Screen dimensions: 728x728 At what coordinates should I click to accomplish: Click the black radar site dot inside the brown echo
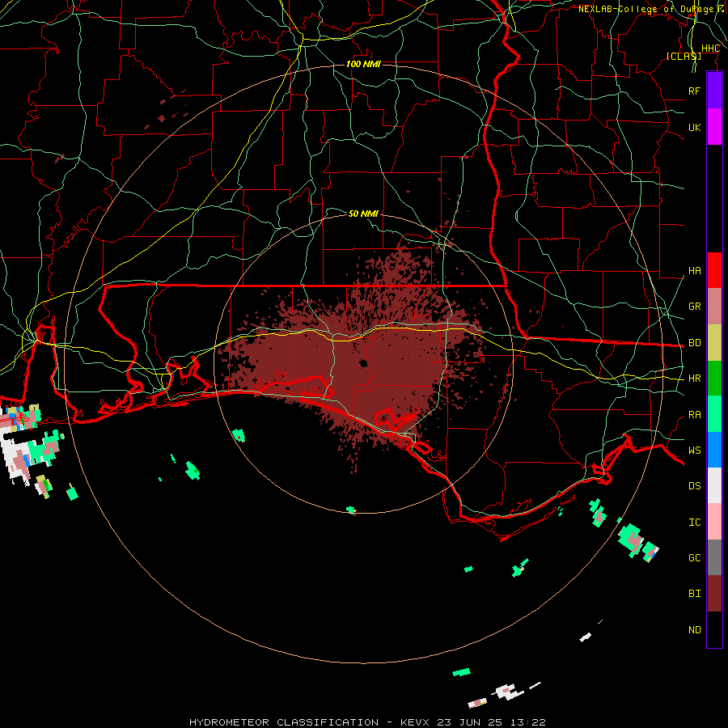click(x=363, y=363)
